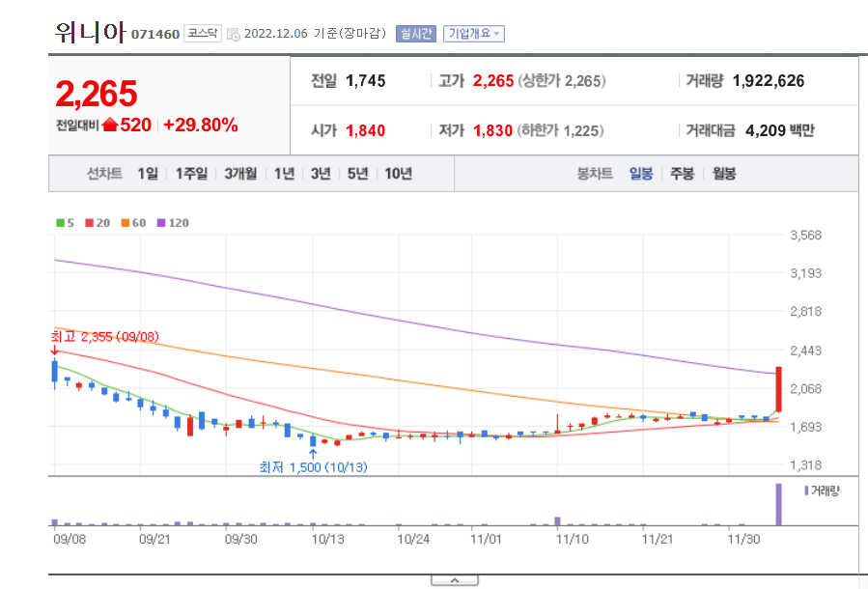Click the 전일 value 1,745
The height and width of the screenshot is (589, 868).
365,81
